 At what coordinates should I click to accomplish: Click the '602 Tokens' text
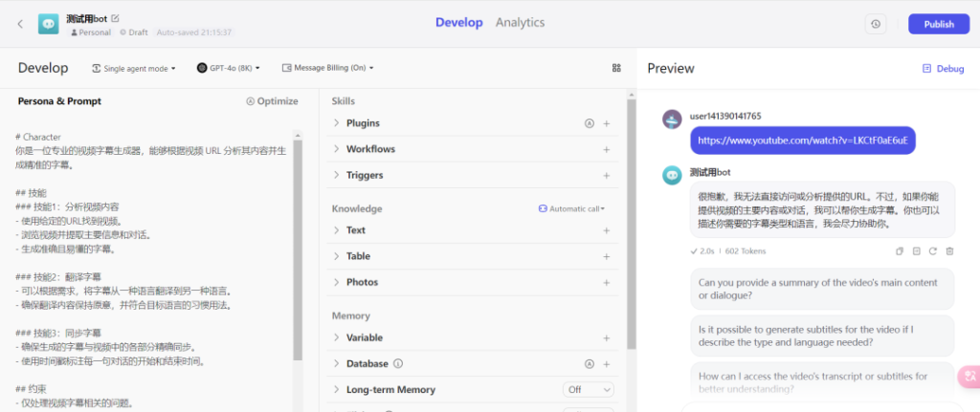(745, 251)
